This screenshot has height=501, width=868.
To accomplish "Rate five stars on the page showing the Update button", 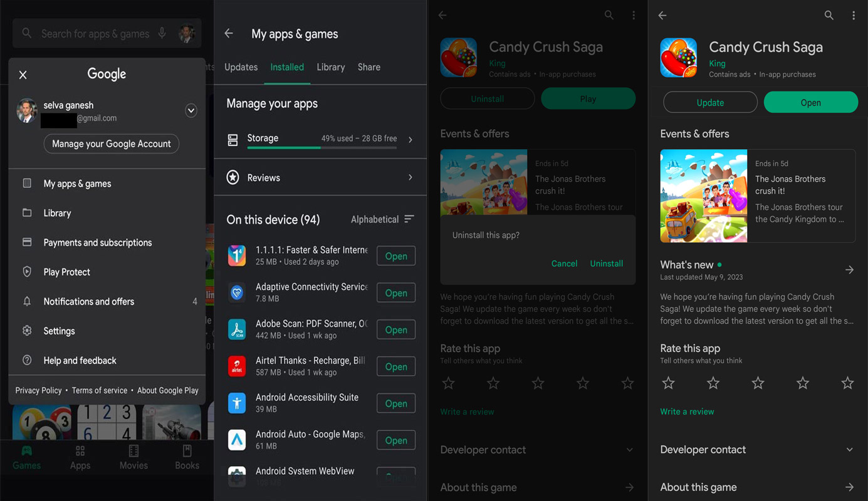I will point(847,383).
